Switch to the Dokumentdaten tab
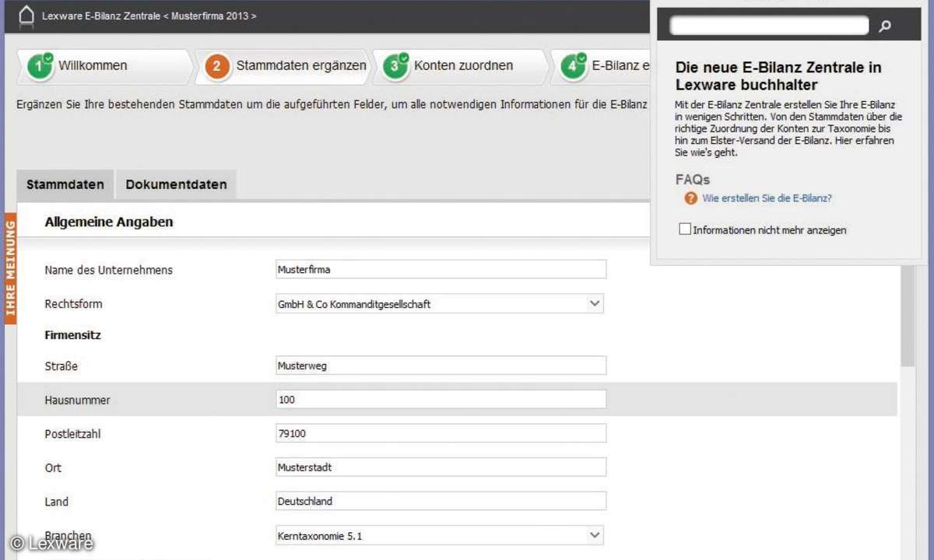 pos(176,184)
